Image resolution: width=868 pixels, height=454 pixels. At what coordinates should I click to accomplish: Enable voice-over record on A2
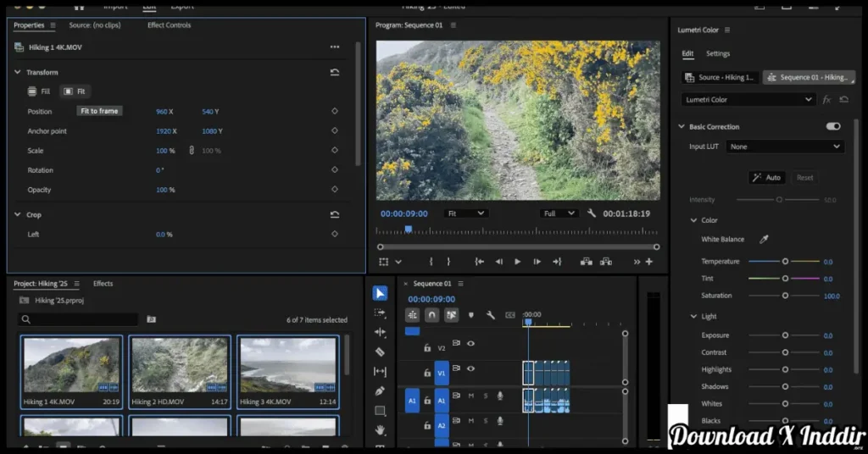500,421
